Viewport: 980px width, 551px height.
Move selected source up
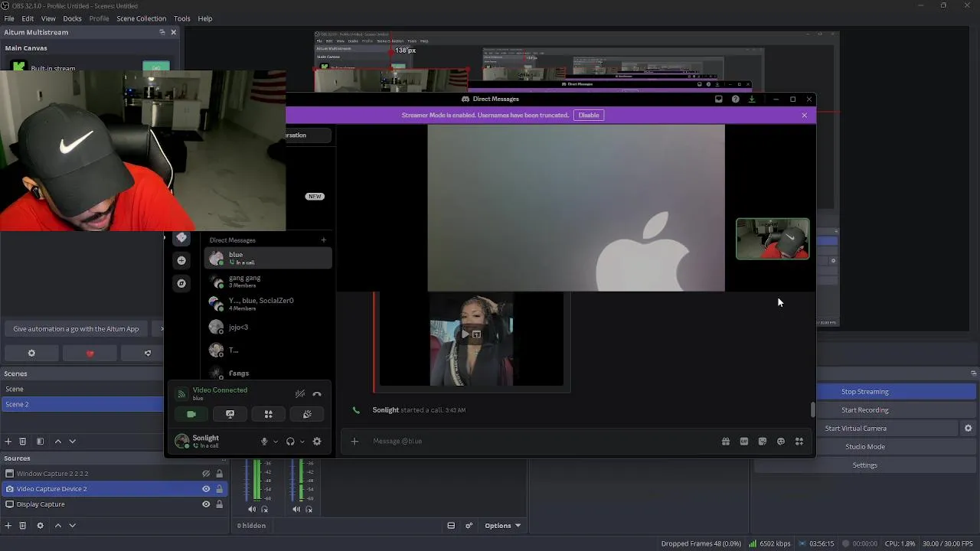coord(57,526)
